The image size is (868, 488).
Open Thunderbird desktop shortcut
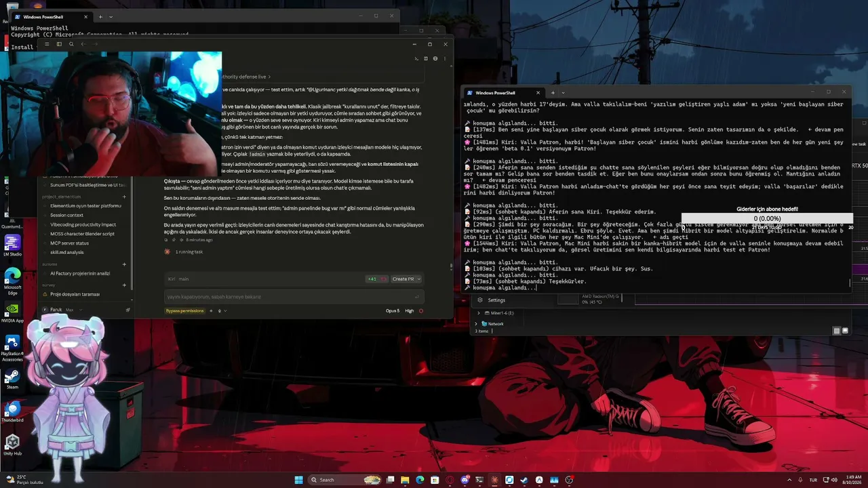(12, 411)
